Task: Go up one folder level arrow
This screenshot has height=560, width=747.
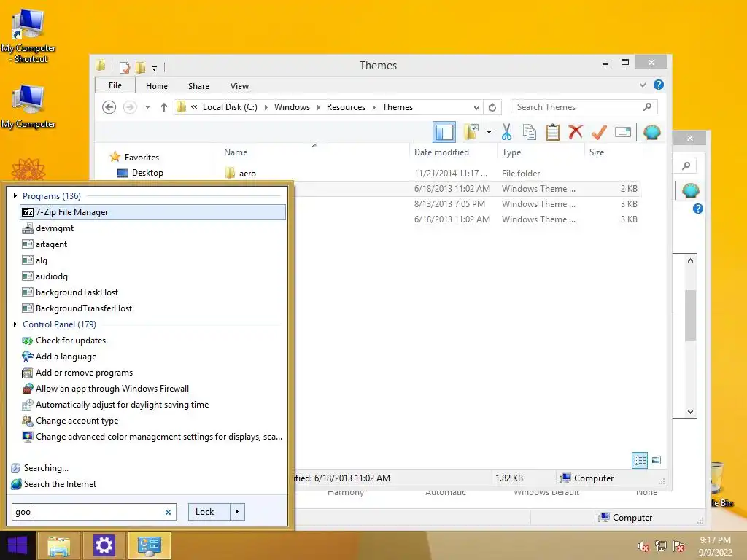Action: (x=164, y=107)
